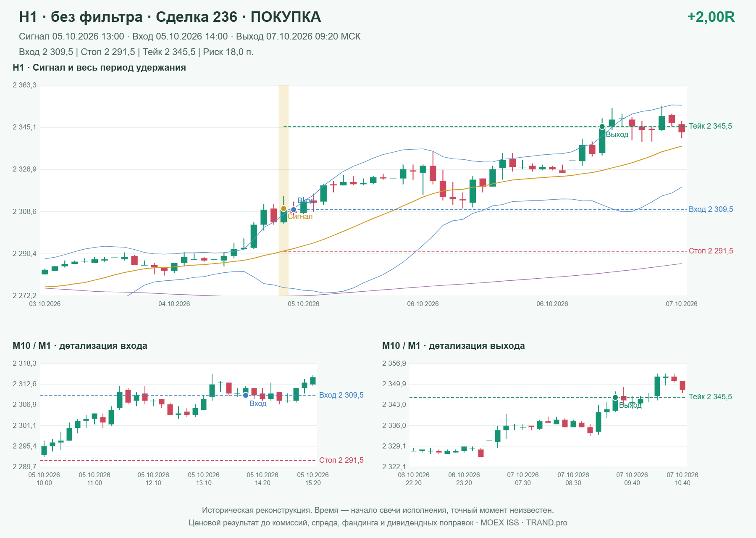The width and height of the screenshot is (756, 538).
Task: Click the 2 363,3 price axis label
Action: [x=24, y=85]
